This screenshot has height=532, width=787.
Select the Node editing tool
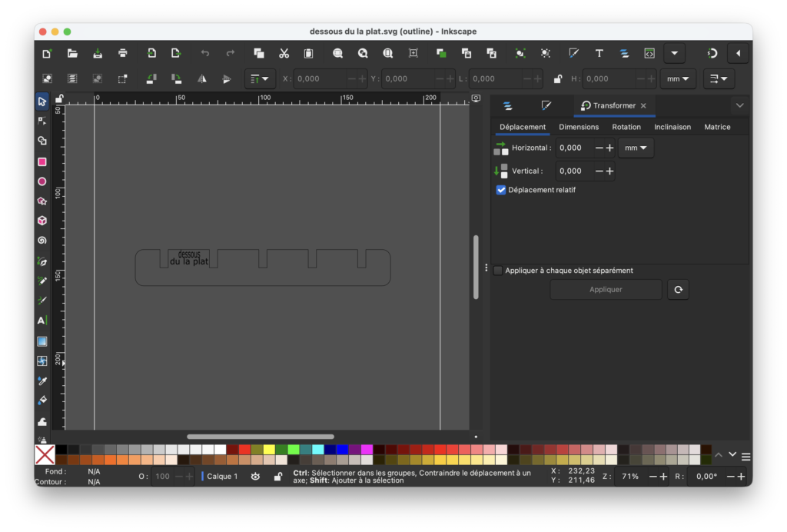pos(42,121)
